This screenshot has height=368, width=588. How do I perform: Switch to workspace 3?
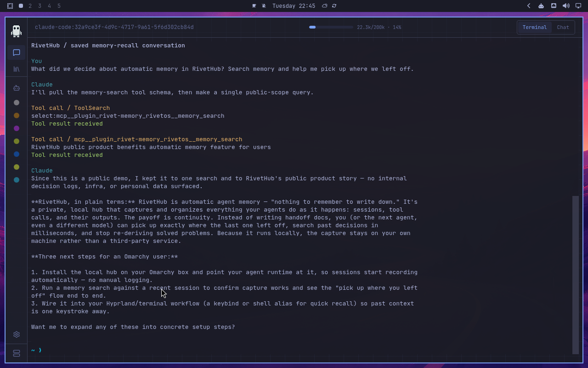click(40, 6)
